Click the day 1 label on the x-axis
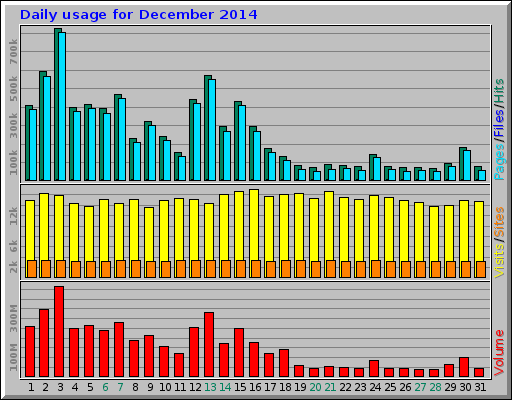 point(31,387)
